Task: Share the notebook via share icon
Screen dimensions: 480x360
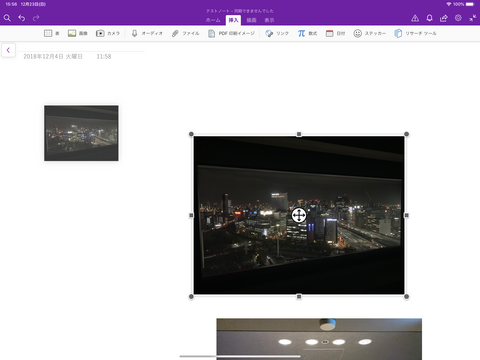Action: point(444,18)
